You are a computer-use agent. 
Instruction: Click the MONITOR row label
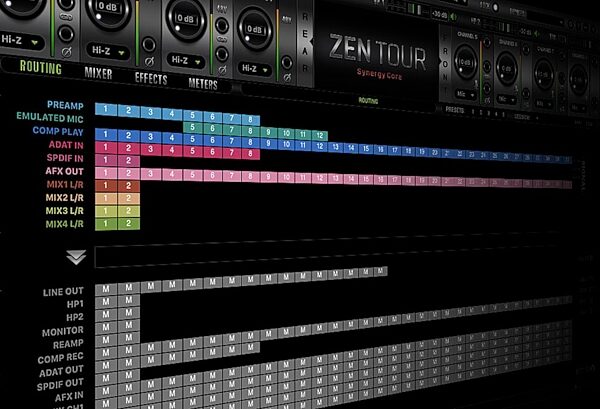[63, 331]
